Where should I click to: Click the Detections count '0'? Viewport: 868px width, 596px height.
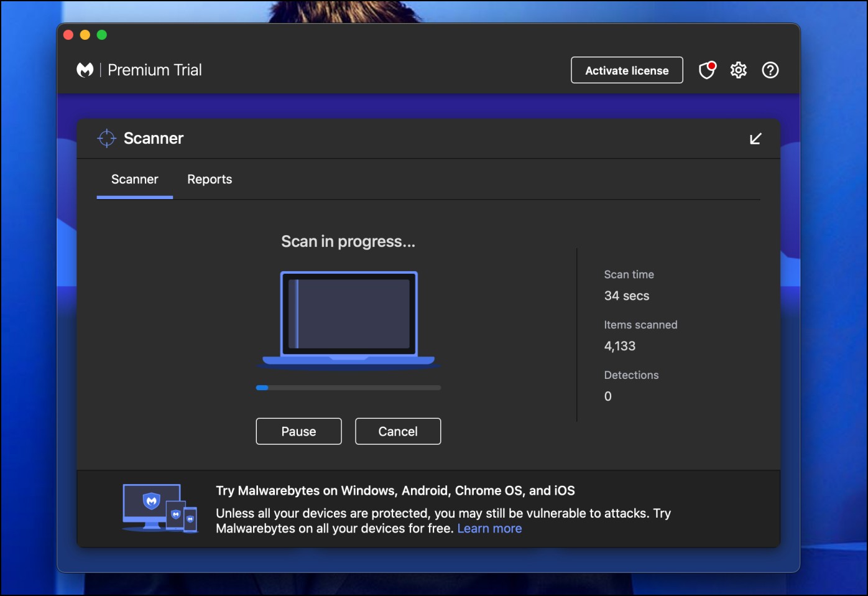(608, 396)
